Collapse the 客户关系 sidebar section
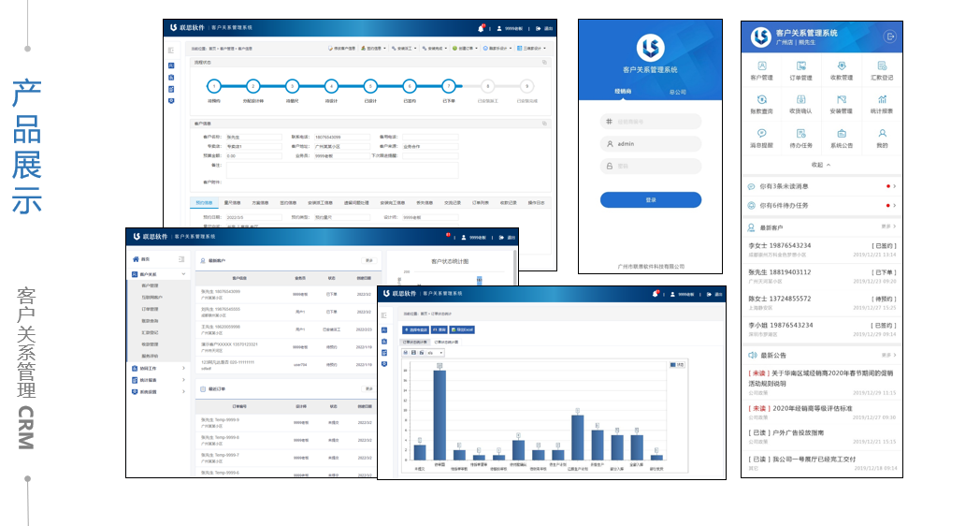Viewport: 980px width, 526px height. coord(182,274)
